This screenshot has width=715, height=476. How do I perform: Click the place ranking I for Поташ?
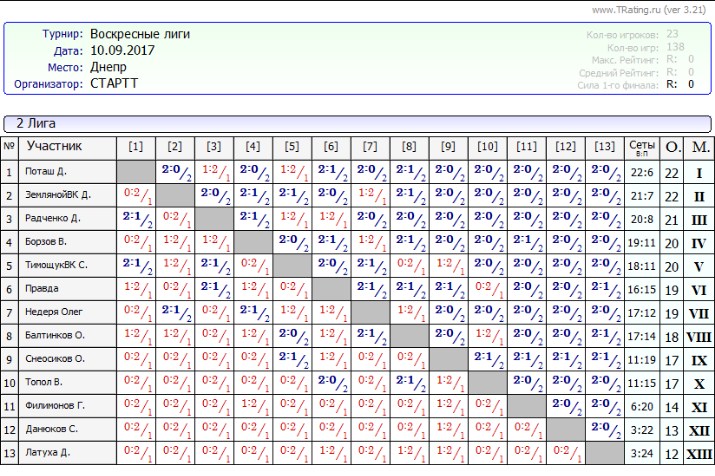coord(699,172)
